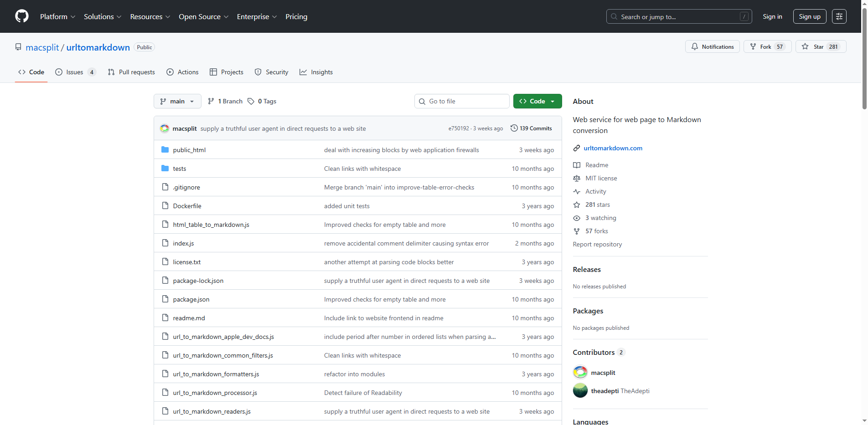Click the branch icon beside '1 Branch'

[x=211, y=101]
